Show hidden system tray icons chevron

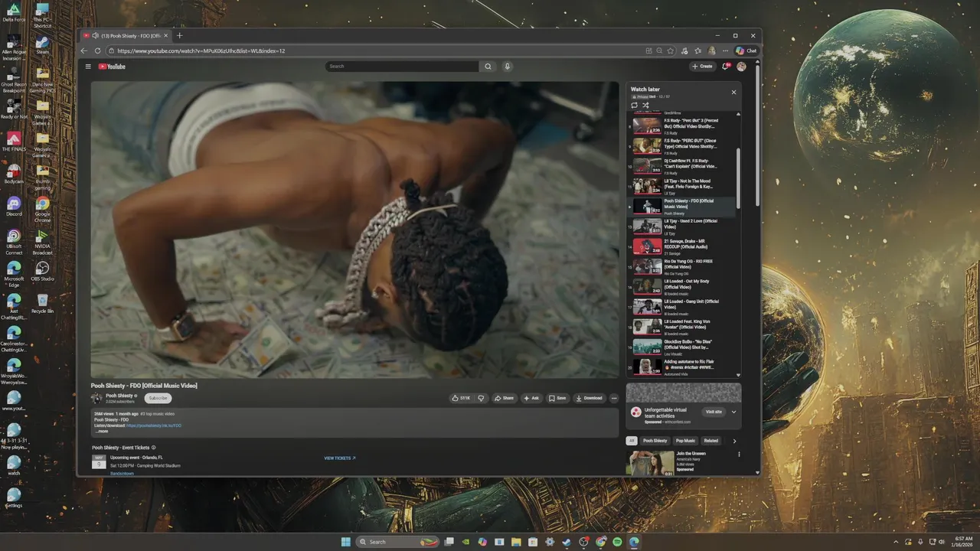tap(895, 542)
